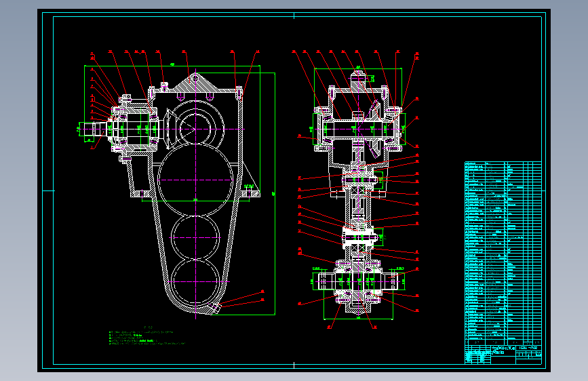588x381 pixels.
Task: Select the overall width dimension above left view
Action: pyautogui.click(x=172, y=66)
